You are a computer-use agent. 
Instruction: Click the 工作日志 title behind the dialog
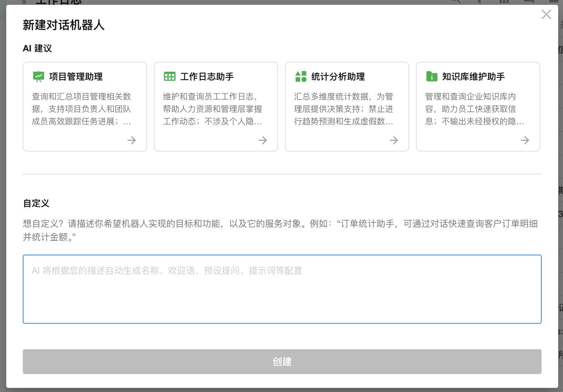(59, 2)
